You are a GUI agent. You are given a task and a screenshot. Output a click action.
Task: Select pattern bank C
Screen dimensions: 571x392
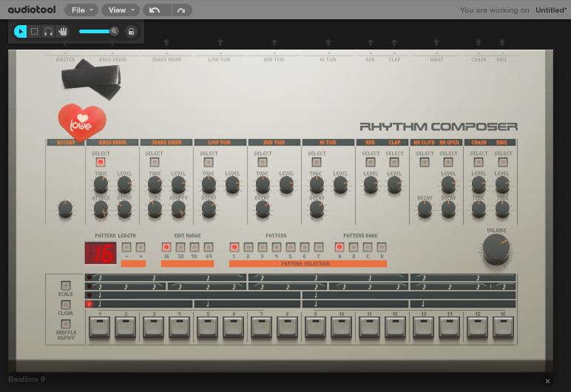click(368, 247)
